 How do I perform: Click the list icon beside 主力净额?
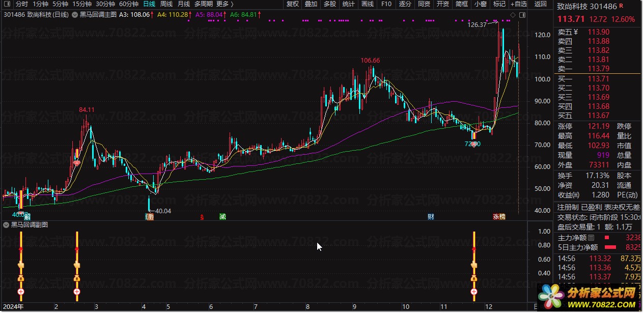click(x=591, y=238)
